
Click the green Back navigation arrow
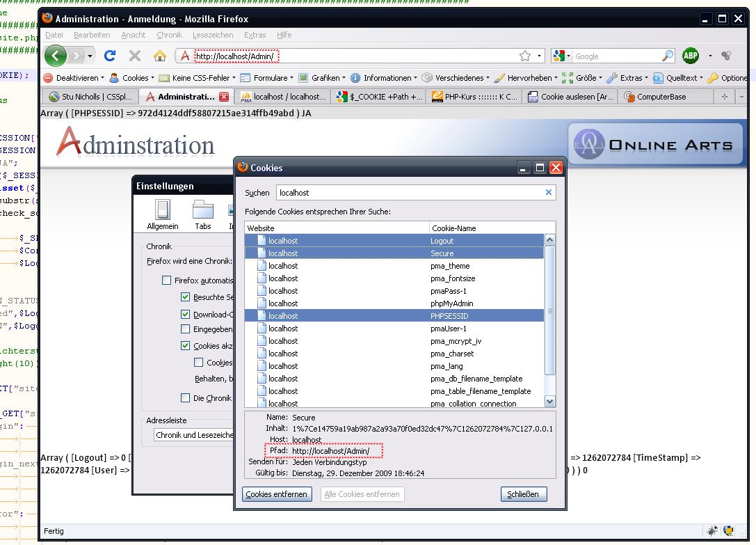pos(56,56)
